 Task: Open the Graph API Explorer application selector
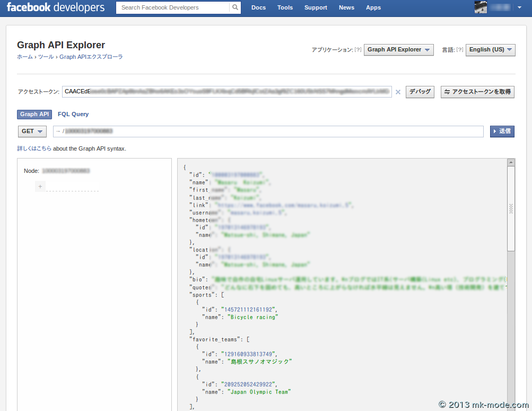tap(398, 49)
